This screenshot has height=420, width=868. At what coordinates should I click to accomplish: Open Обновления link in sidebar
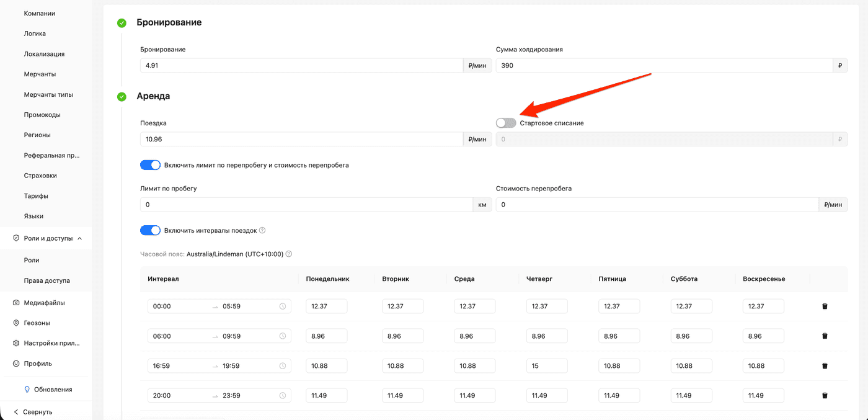pos(52,390)
